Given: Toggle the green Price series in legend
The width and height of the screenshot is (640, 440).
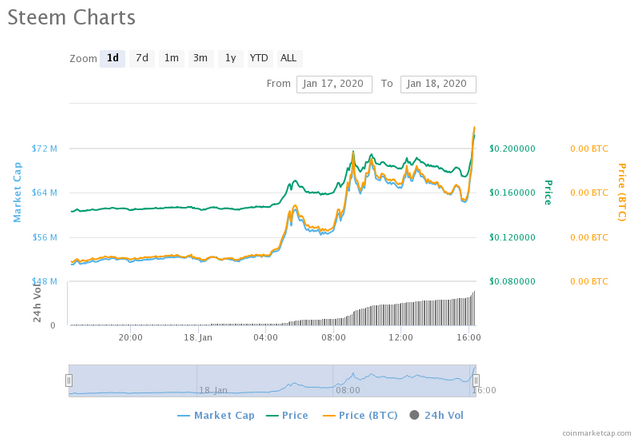Looking at the screenshot, I should 287,416.
